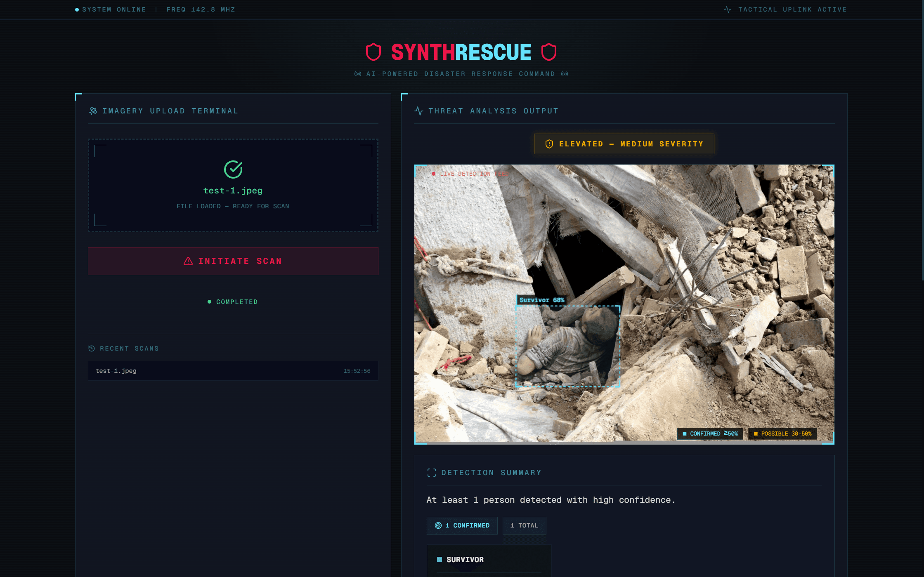Select the 1 Confirmed badge

tap(462, 525)
